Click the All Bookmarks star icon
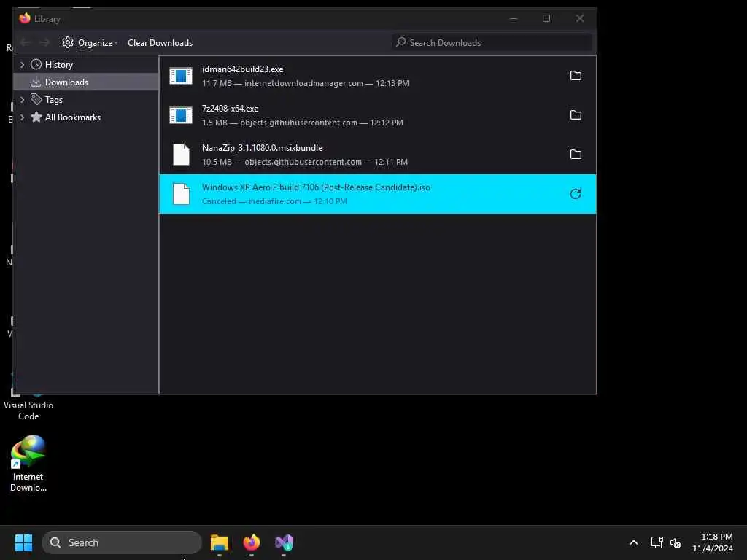The height and width of the screenshot is (560, 747). coord(36,117)
